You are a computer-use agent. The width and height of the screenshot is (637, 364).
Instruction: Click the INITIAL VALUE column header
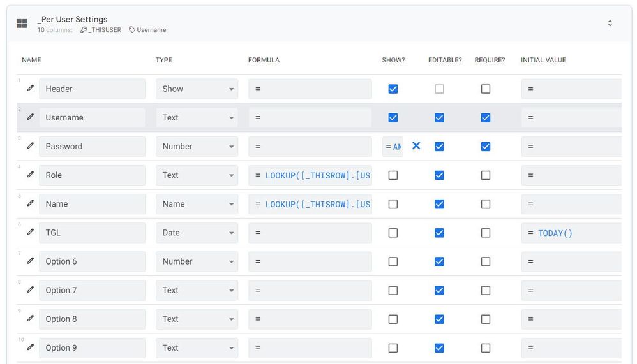point(543,60)
